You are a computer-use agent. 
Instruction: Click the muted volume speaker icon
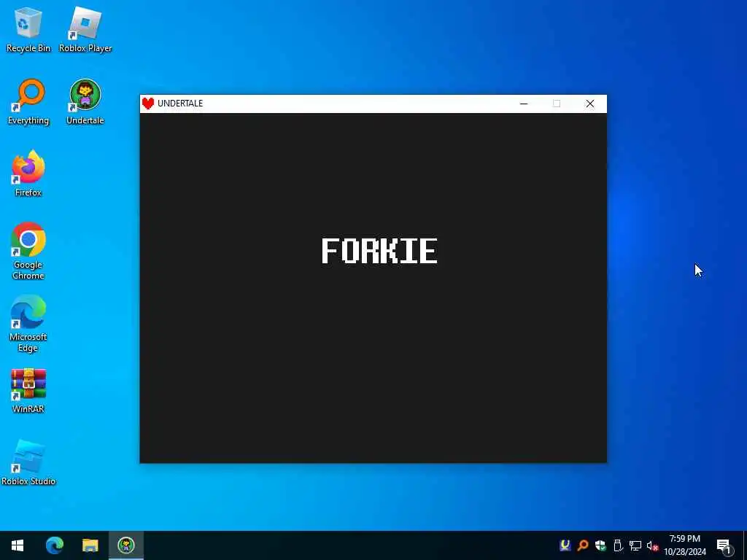click(653, 545)
